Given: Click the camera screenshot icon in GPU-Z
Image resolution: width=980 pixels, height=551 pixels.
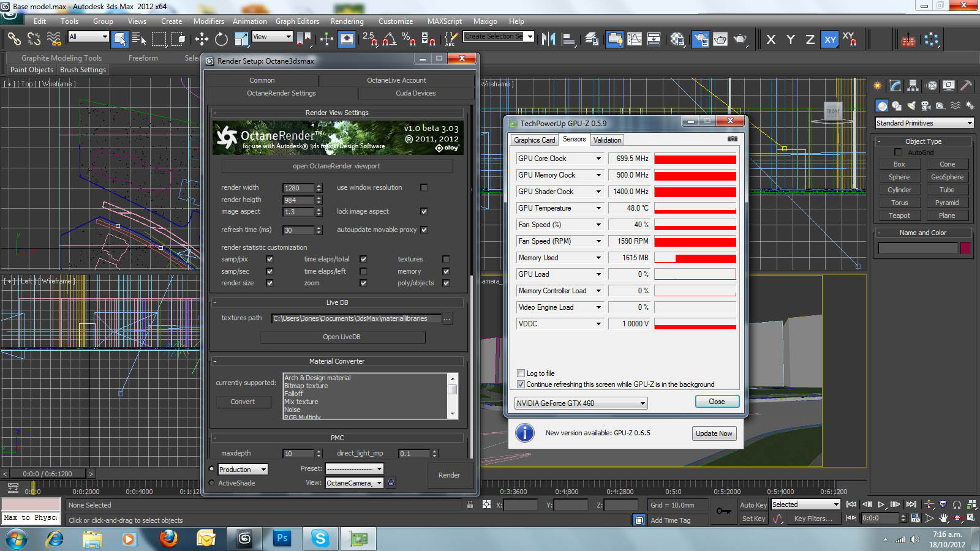Looking at the screenshot, I should point(732,139).
